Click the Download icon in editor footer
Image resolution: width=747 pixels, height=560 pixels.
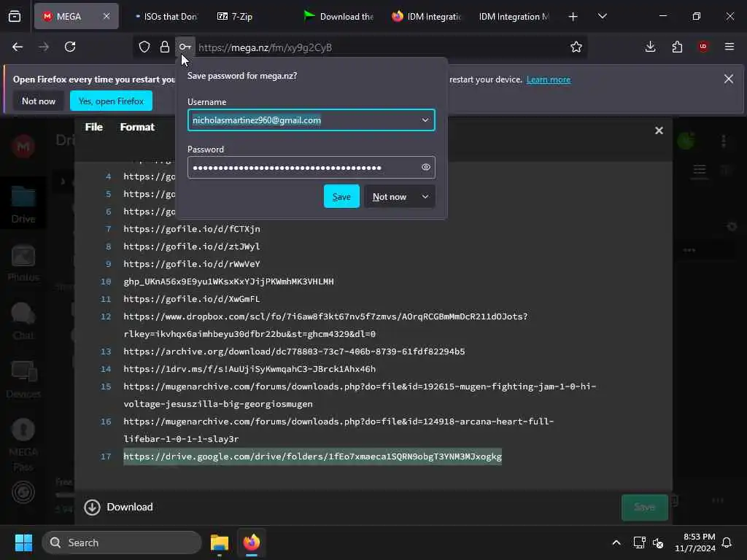92,507
